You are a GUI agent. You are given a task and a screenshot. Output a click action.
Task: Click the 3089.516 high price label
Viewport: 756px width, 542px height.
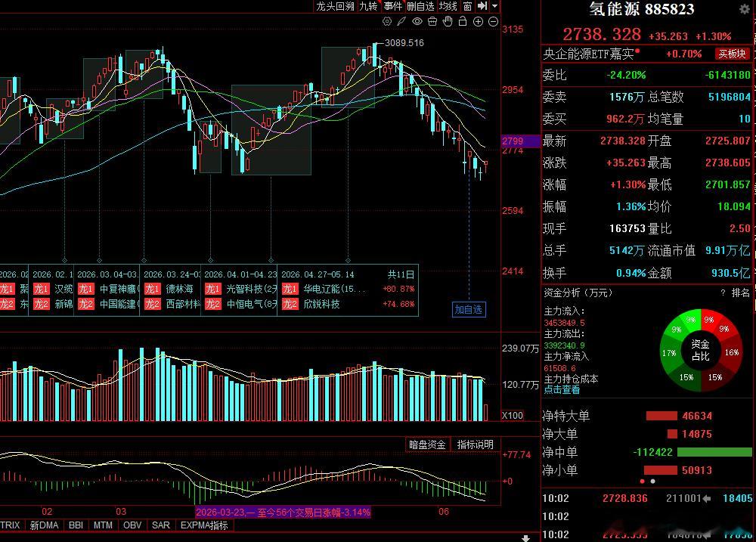coord(404,43)
